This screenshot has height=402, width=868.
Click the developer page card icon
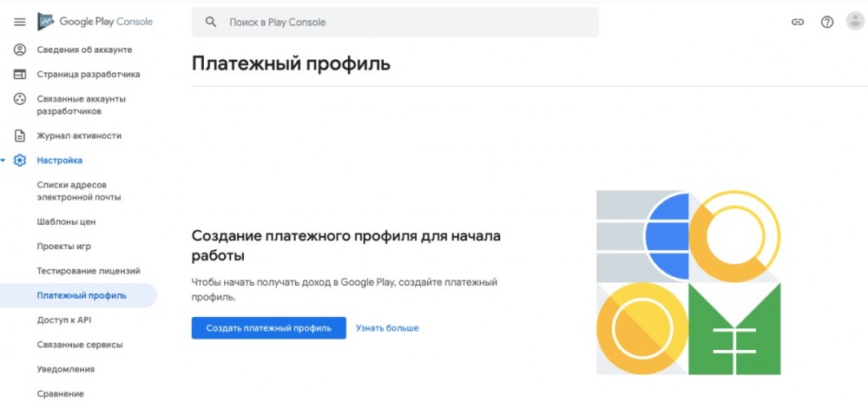20,74
